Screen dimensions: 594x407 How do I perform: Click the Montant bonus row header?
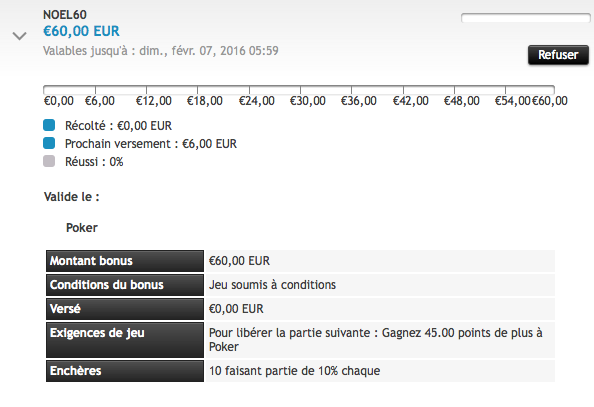pos(125,261)
